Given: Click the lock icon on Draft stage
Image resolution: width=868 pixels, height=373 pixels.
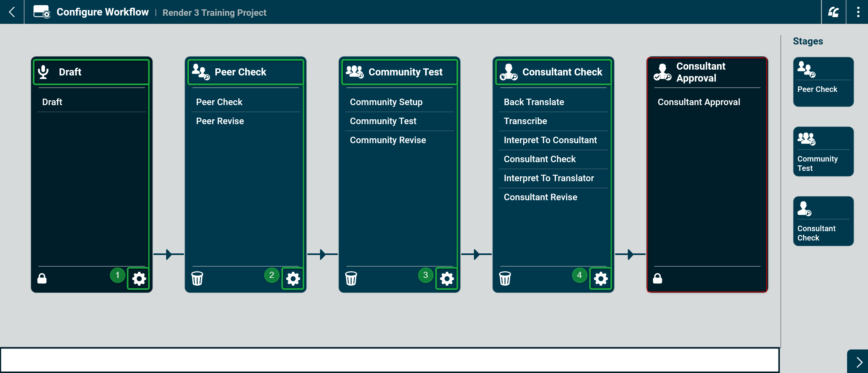Looking at the screenshot, I should 42,279.
